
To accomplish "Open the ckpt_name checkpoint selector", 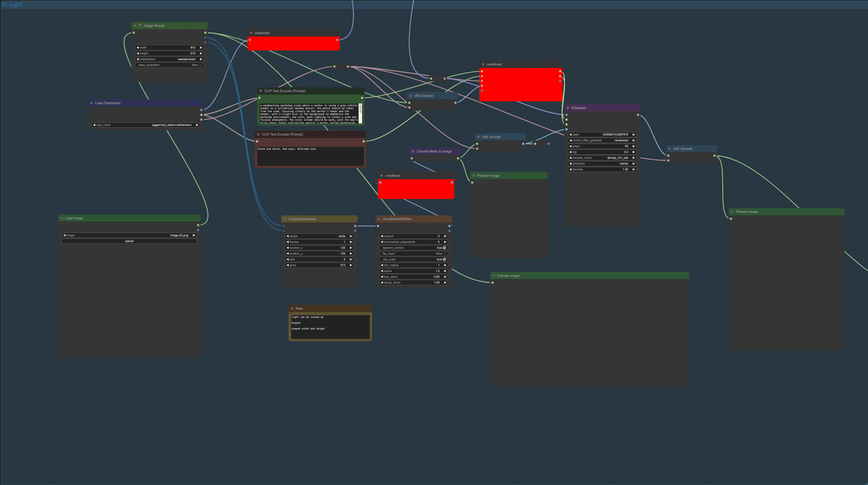I will click(x=146, y=125).
